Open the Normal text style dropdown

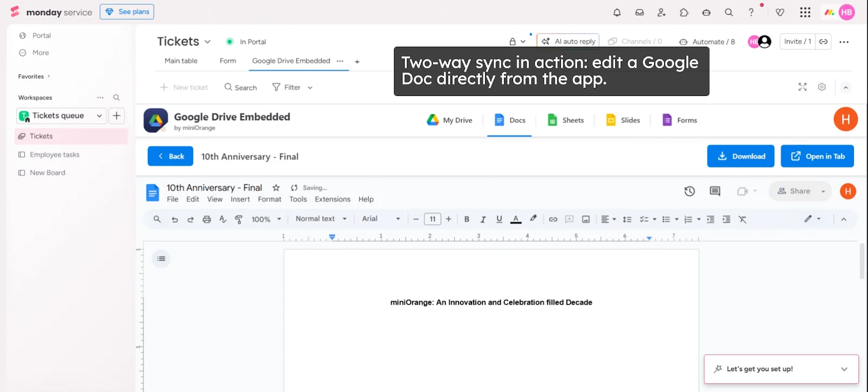point(321,219)
